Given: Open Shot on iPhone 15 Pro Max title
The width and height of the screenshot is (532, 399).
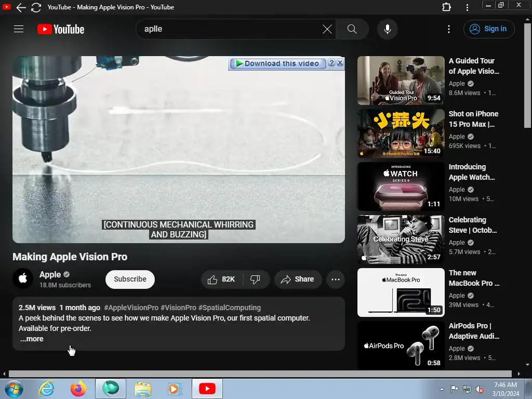Looking at the screenshot, I should pyautogui.click(x=473, y=119).
